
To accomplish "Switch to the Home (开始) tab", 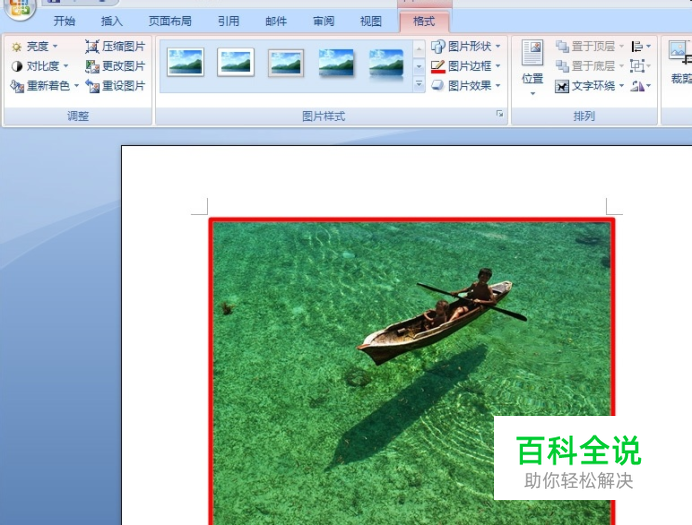I will 64,21.
